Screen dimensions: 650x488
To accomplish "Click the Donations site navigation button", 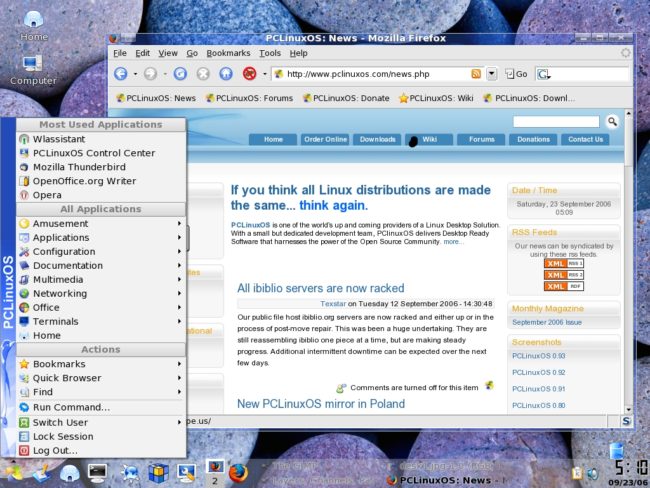I will [533, 139].
